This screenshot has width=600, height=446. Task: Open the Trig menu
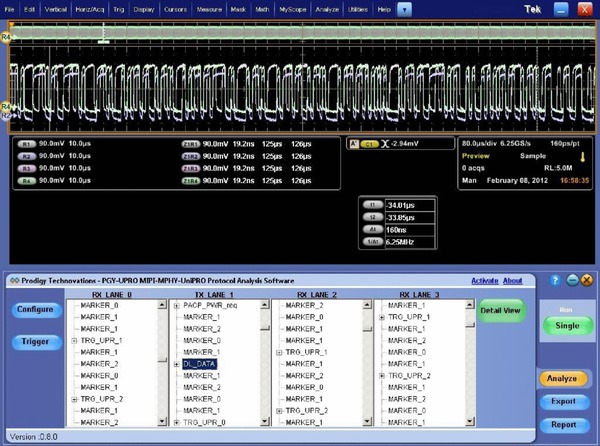[119, 10]
